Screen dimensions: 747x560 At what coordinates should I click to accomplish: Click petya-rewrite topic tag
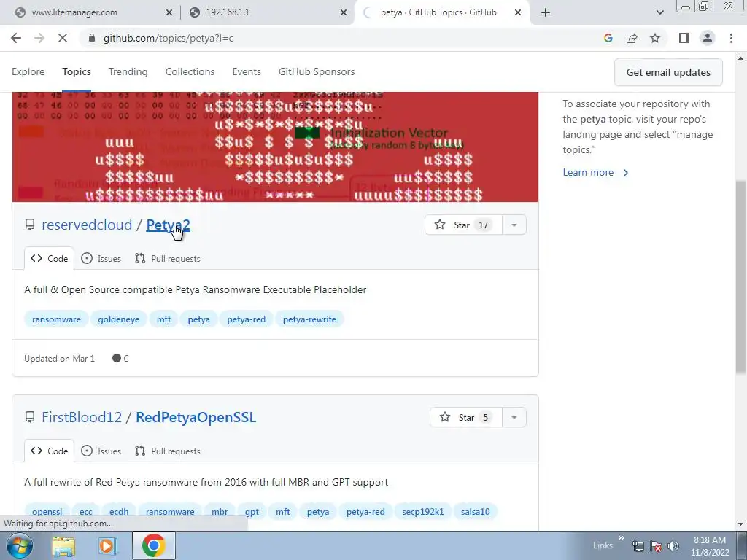click(309, 319)
